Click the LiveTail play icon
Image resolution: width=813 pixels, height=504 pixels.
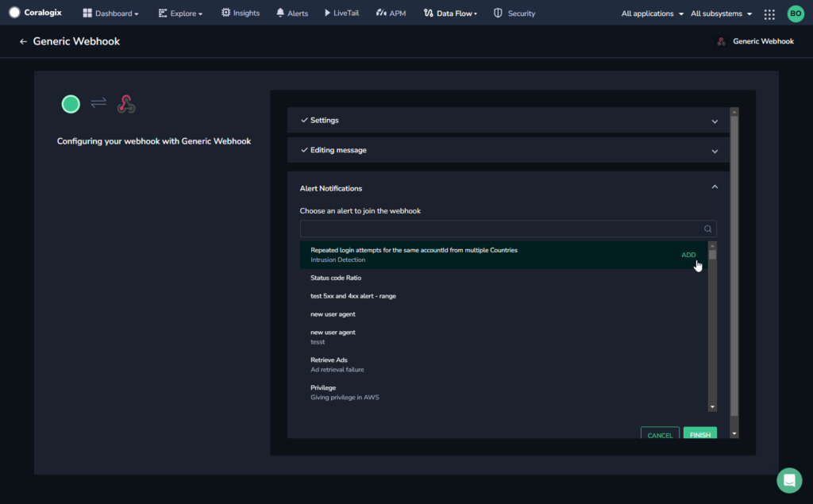pyautogui.click(x=327, y=13)
